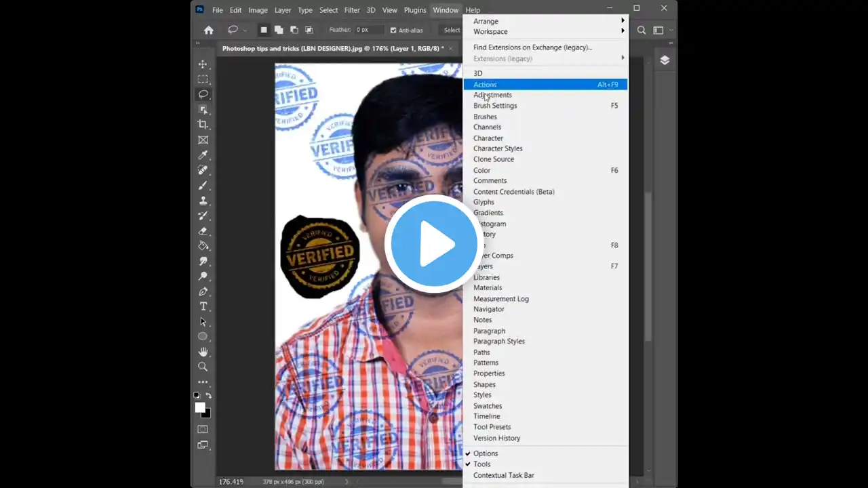This screenshot has height=488, width=868.
Task: Open the Filter menu
Action: pyautogui.click(x=352, y=10)
